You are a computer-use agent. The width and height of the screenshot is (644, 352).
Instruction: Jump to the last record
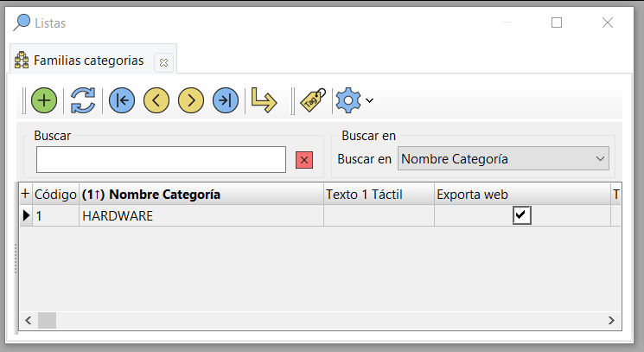point(226,100)
